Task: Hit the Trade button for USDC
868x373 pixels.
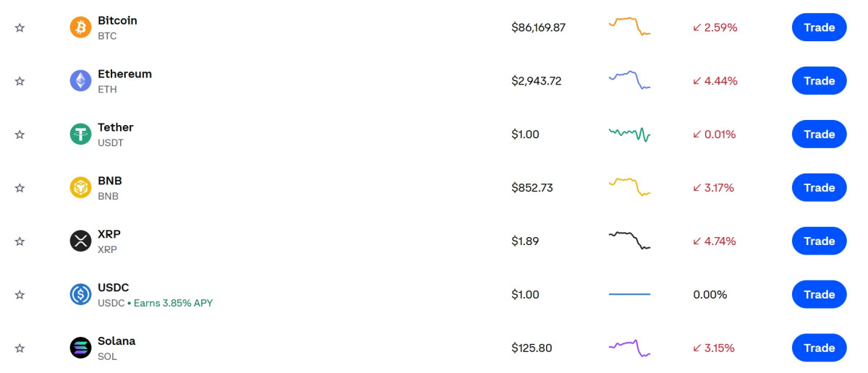Action: [819, 295]
